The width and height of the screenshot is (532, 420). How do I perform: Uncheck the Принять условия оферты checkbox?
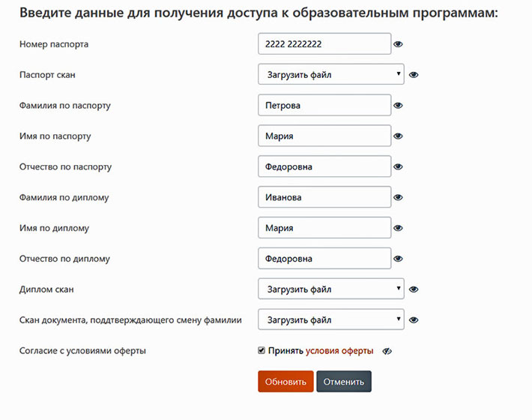click(262, 350)
